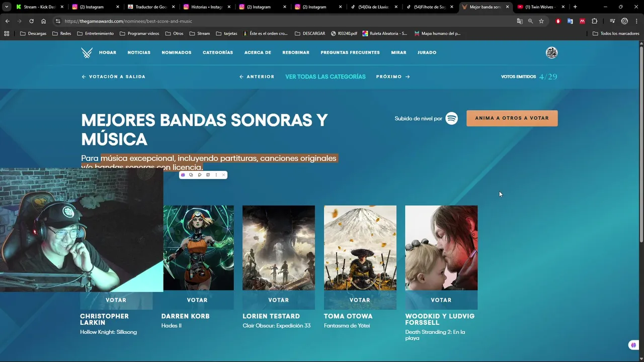Click The Game Awards logo icon
Viewport: 644px width, 362px height.
[87, 53]
